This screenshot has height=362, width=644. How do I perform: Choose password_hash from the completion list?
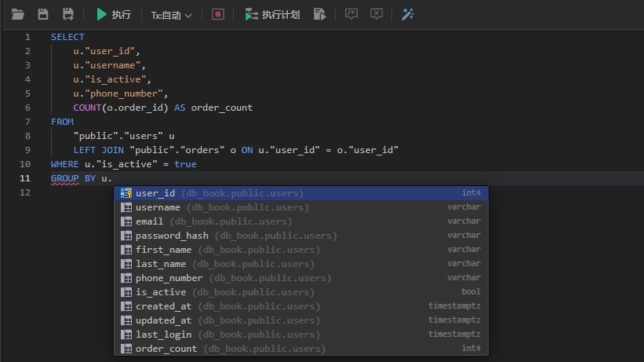[301, 236]
